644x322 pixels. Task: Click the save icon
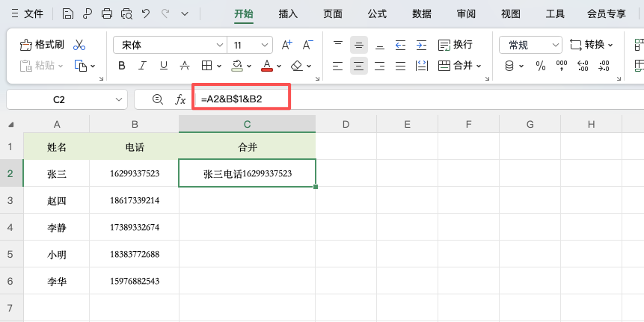click(68, 14)
